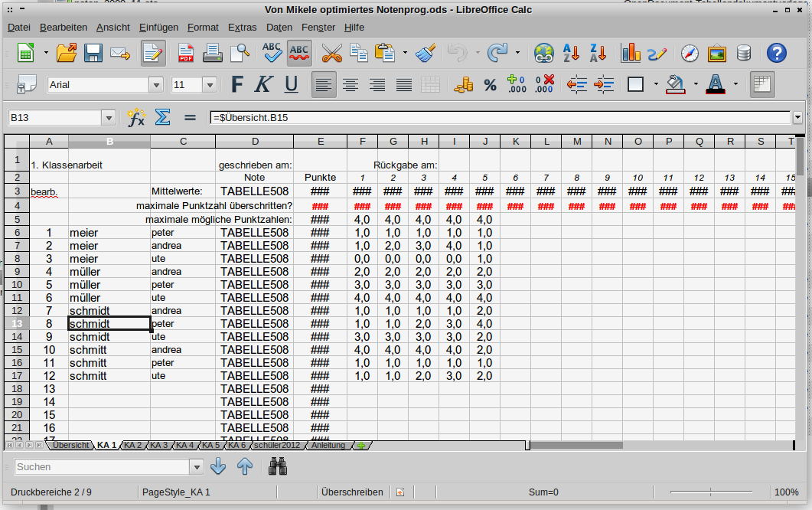
Task: Sort descending Z to A
Action: (598, 53)
